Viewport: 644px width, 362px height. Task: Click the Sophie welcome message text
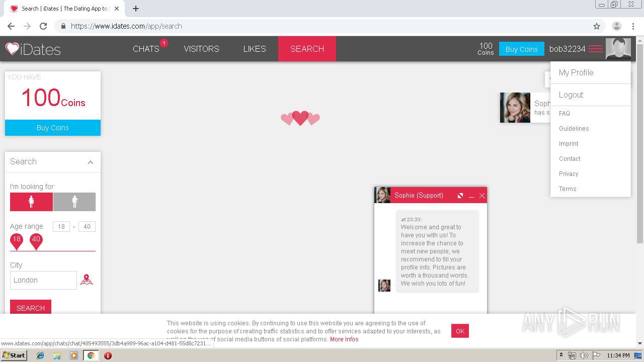pyautogui.click(x=434, y=255)
